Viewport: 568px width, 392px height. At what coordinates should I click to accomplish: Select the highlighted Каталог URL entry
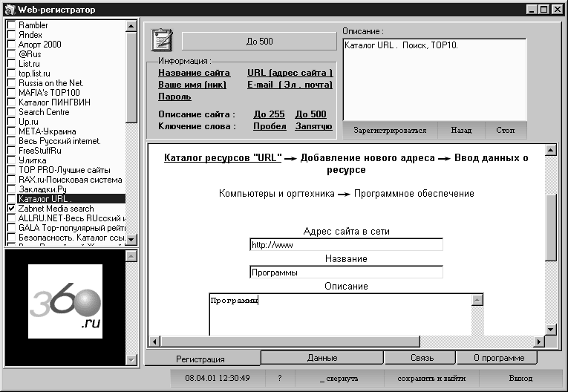tap(71, 198)
